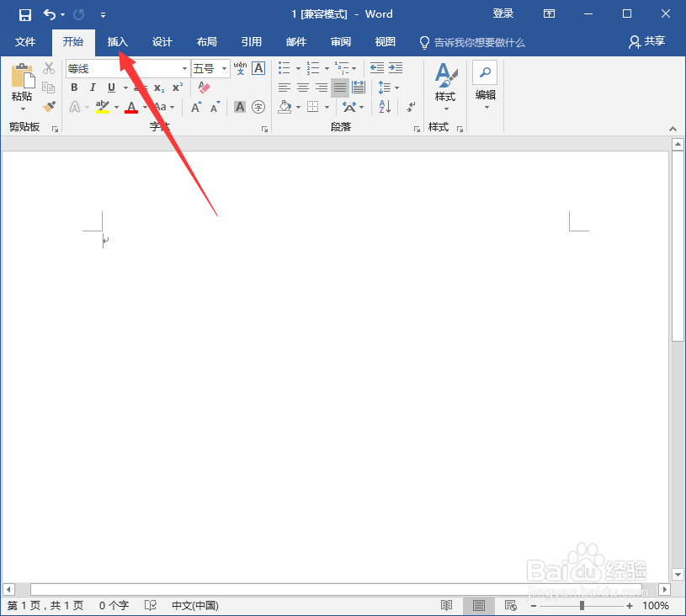Screen dimensions: 686x616
Task: Click the yellow text highlight color button
Action: tap(103, 107)
